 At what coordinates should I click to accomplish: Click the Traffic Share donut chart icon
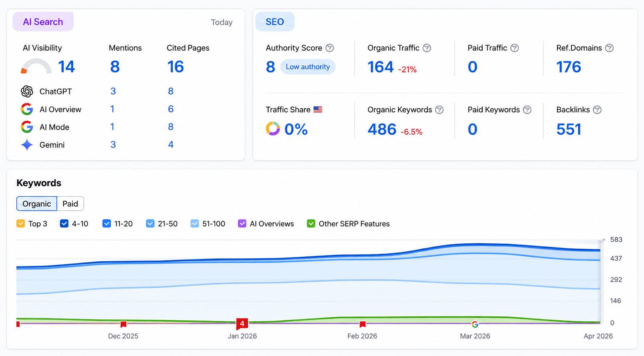[272, 129]
